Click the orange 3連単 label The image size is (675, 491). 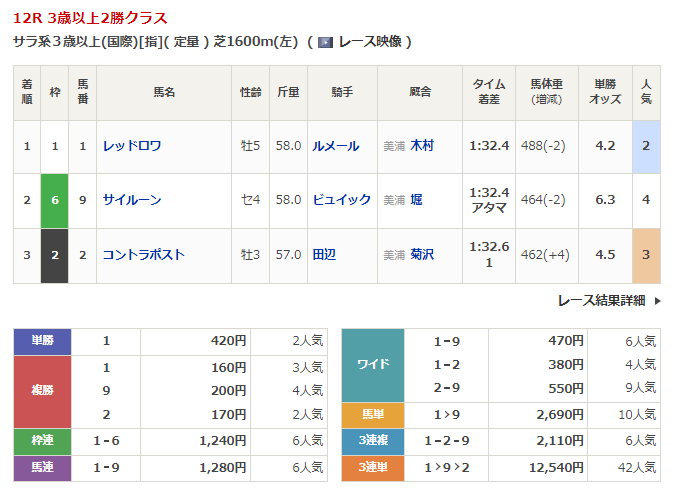[x=373, y=465]
